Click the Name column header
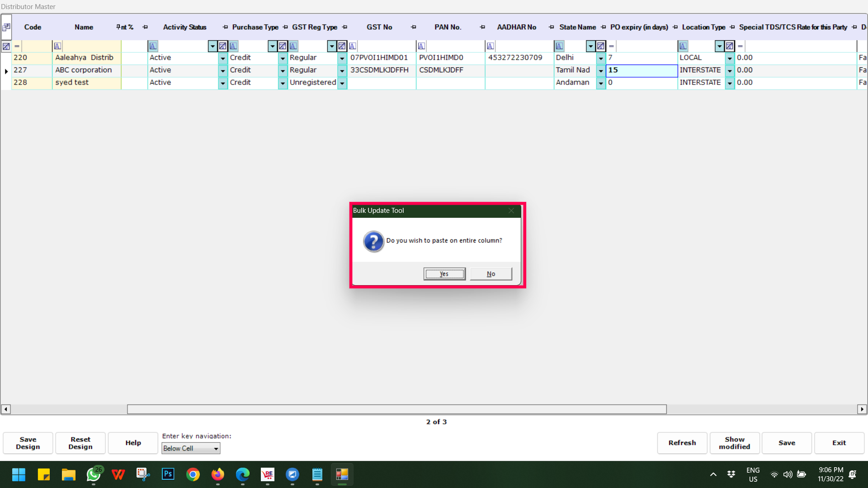Image resolution: width=868 pixels, height=488 pixels. click(x=84, y=27)
